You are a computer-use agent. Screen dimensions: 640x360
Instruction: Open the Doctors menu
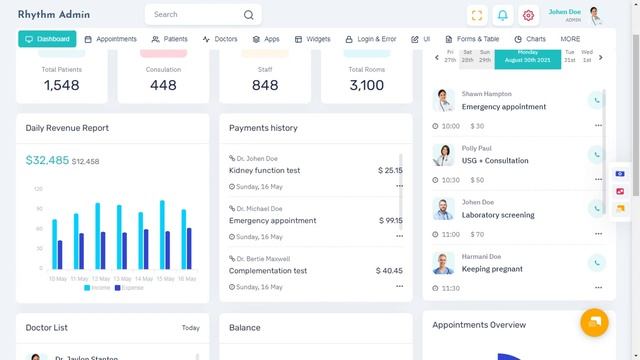click(220, 39)
